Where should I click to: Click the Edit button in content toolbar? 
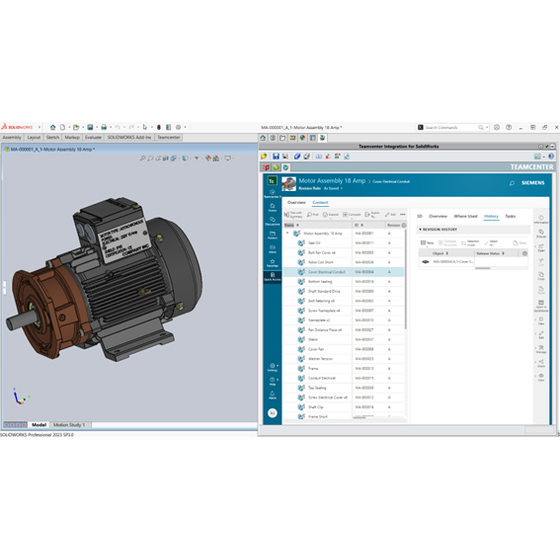point(390,215)
